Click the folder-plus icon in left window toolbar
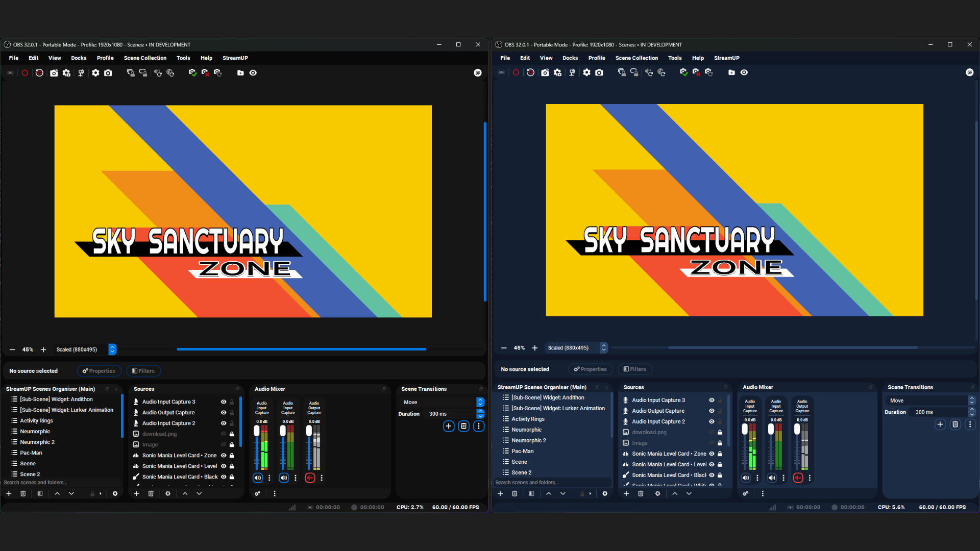 coord(240,73)
